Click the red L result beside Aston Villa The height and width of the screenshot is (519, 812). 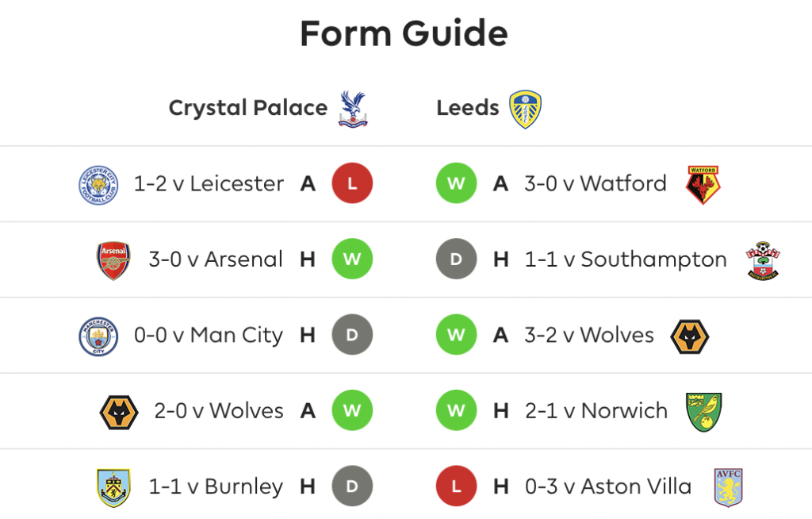(456, 486)
